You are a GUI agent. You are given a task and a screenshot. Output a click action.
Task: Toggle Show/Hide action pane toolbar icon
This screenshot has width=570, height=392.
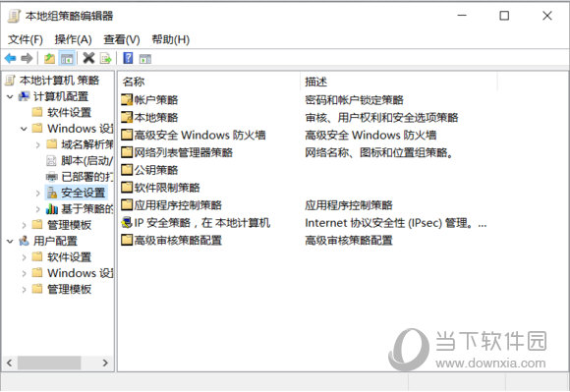[x=145, y=59]
